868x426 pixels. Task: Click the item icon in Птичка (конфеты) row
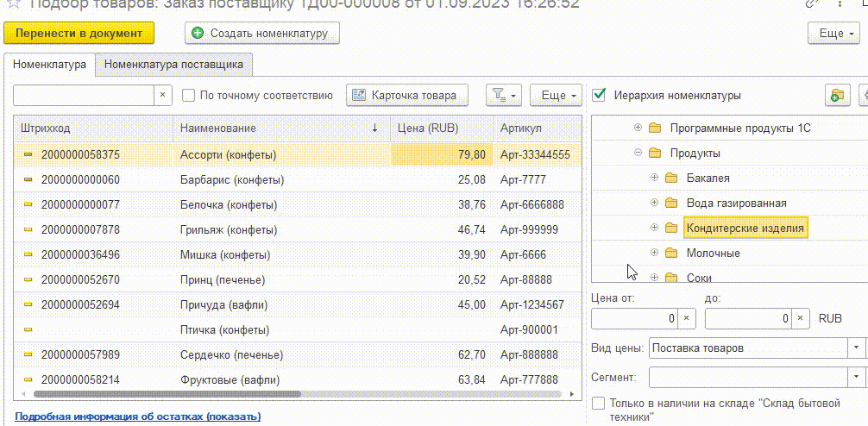pyautogui.click(x=28, y=329)
